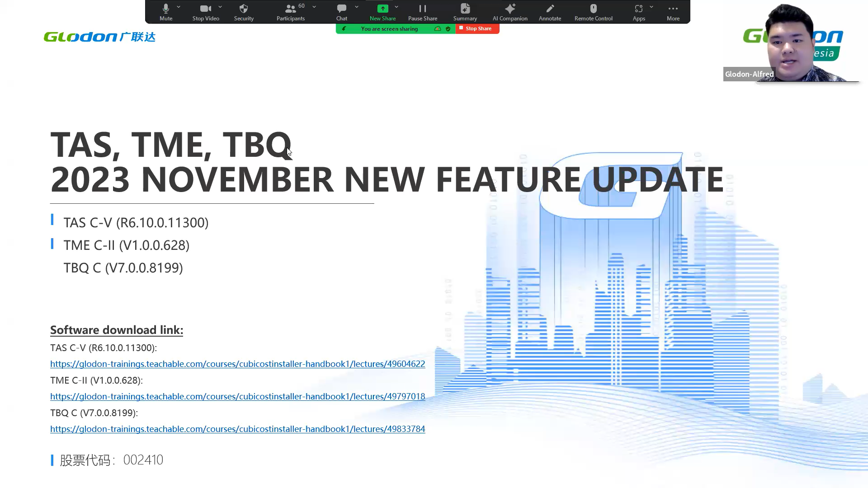Click the red Stop Share button

(x=477, y=28)
